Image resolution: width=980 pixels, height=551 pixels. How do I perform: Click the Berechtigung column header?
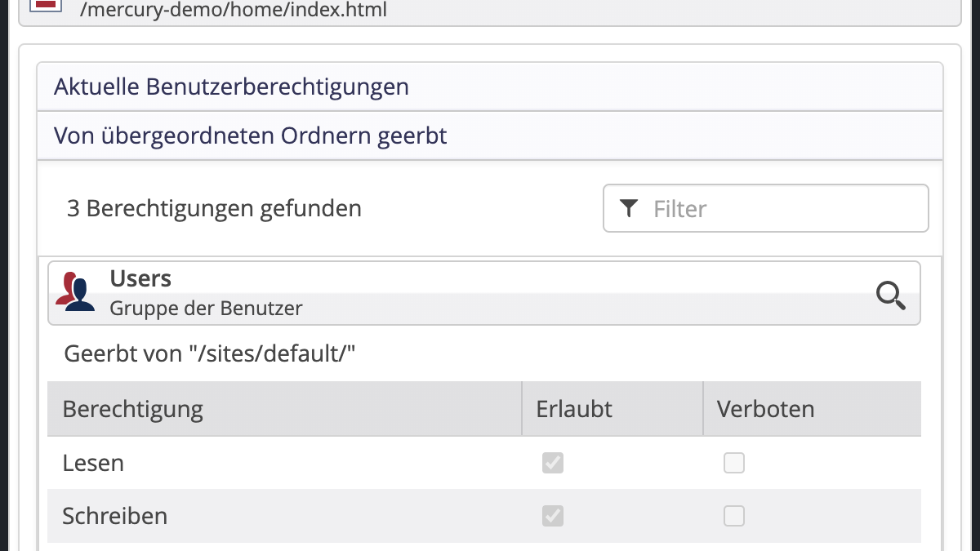click(x=132, y=408)
